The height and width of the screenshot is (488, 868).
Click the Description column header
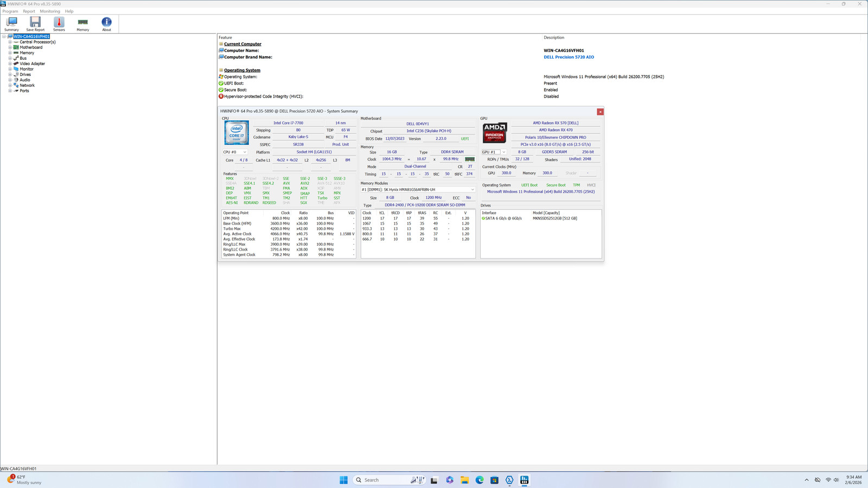coord(554,37)
